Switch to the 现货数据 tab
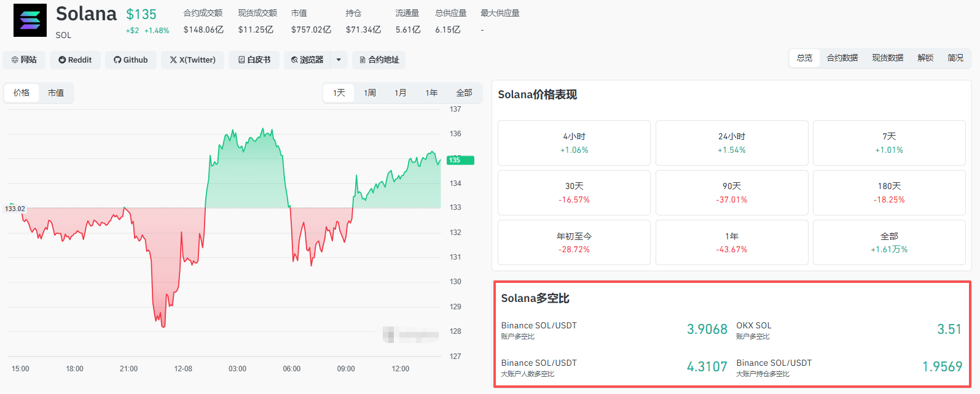 point(888,58)
